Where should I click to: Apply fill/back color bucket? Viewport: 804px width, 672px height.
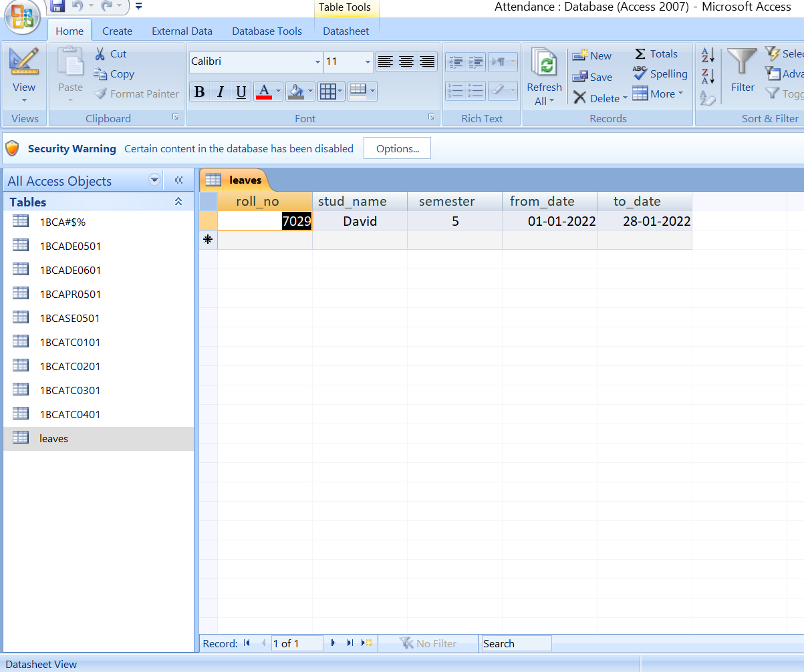click(x=296, y=92)
